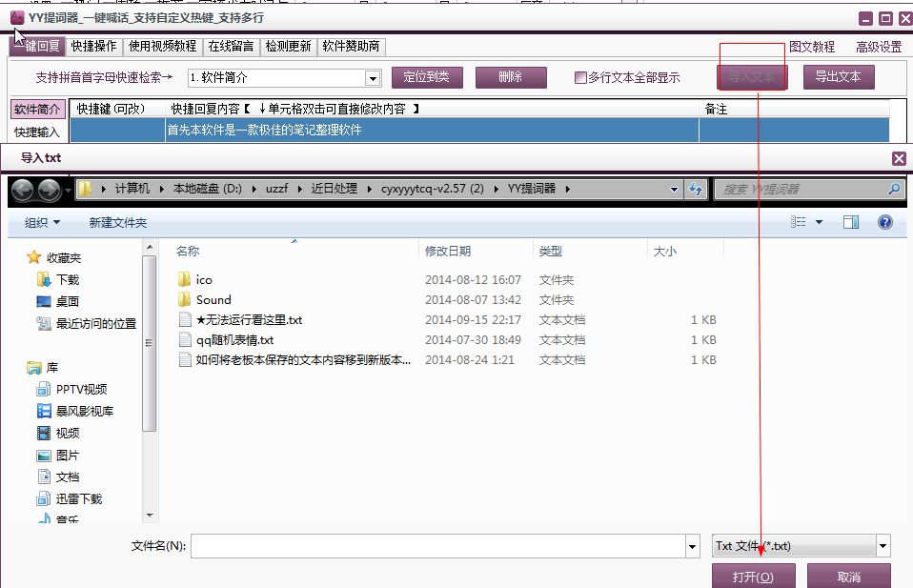Click sidebar scrollbar down arrow
The image size is (913, 588).
click(x=150, y=516)
